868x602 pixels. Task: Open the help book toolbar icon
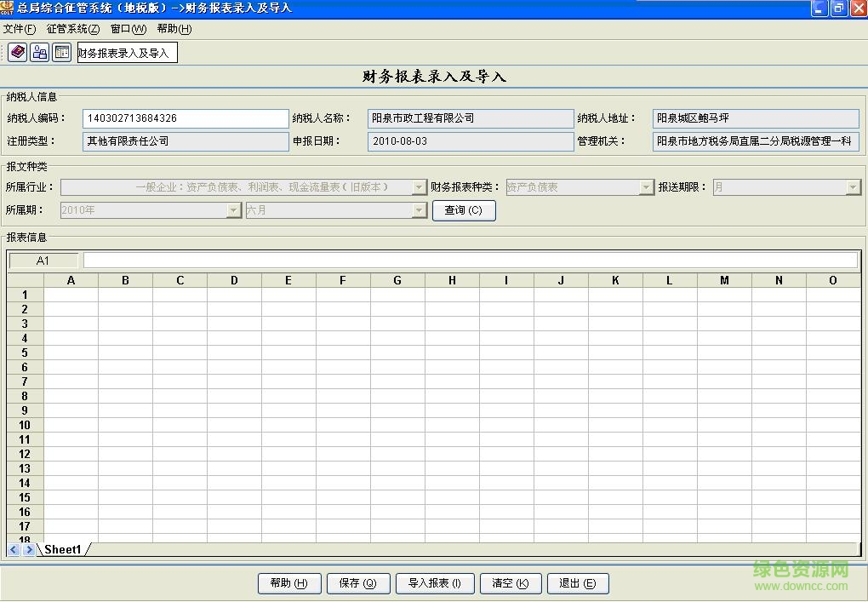click(16, 52)
